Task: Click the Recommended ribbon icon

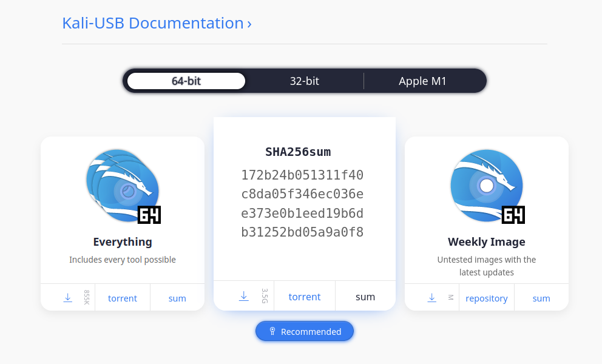Action: pyautogui.click(x=272, y=331)
